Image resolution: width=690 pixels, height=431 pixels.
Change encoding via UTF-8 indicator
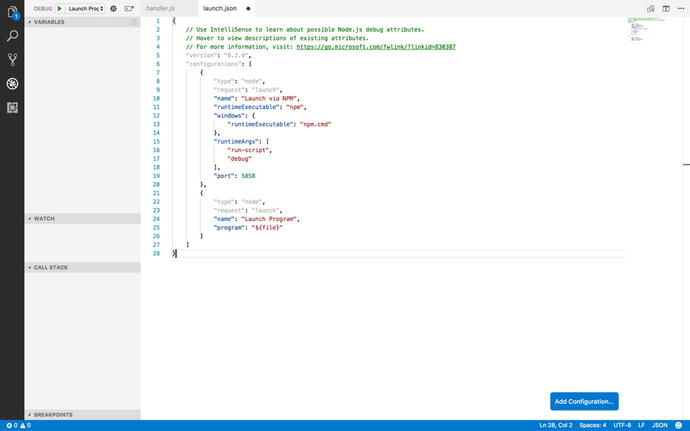coord(622,425)
